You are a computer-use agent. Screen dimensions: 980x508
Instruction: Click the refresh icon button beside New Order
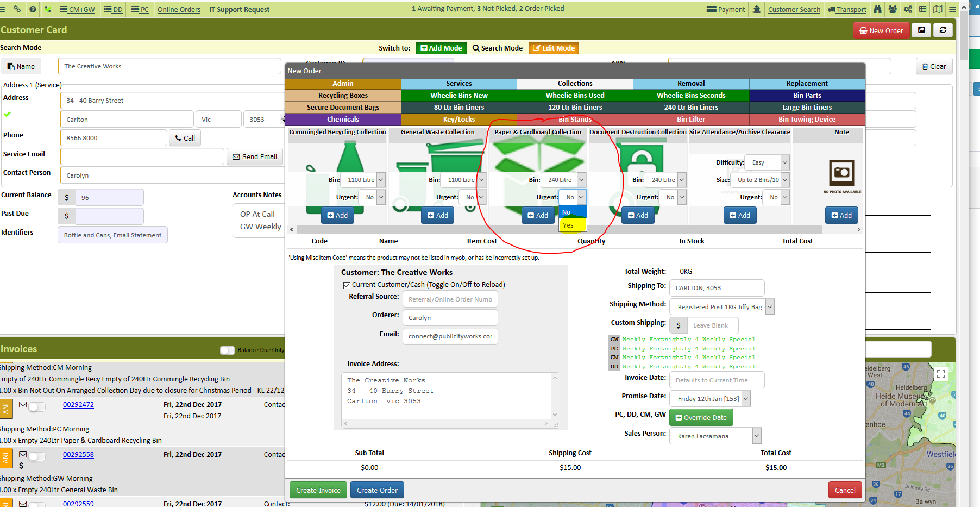[943, 30]
